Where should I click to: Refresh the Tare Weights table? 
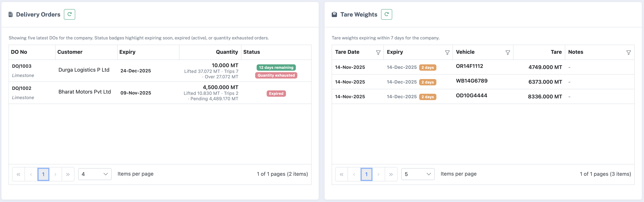point(386,14)
